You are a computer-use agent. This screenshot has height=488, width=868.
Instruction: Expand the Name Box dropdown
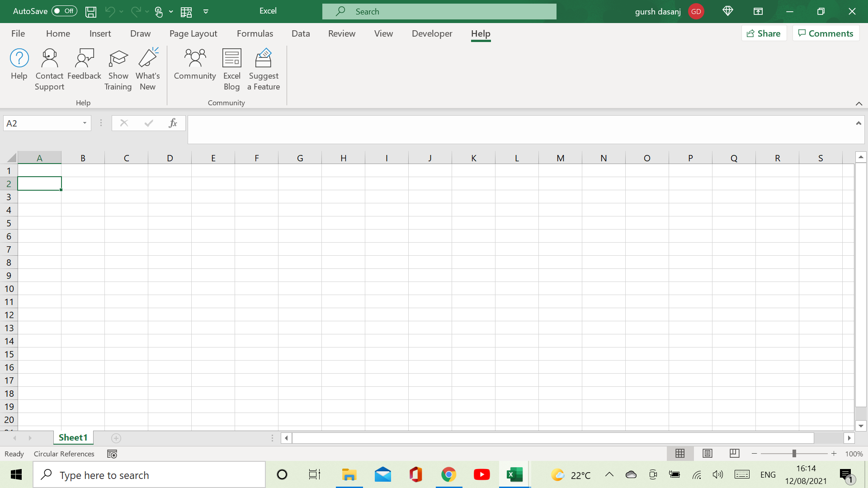pos(85,123)
